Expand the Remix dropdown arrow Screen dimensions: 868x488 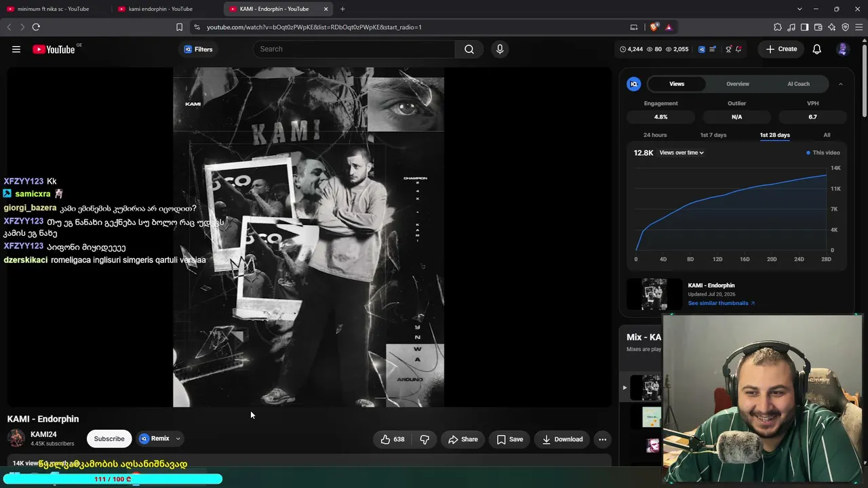(x=178, y=439)
